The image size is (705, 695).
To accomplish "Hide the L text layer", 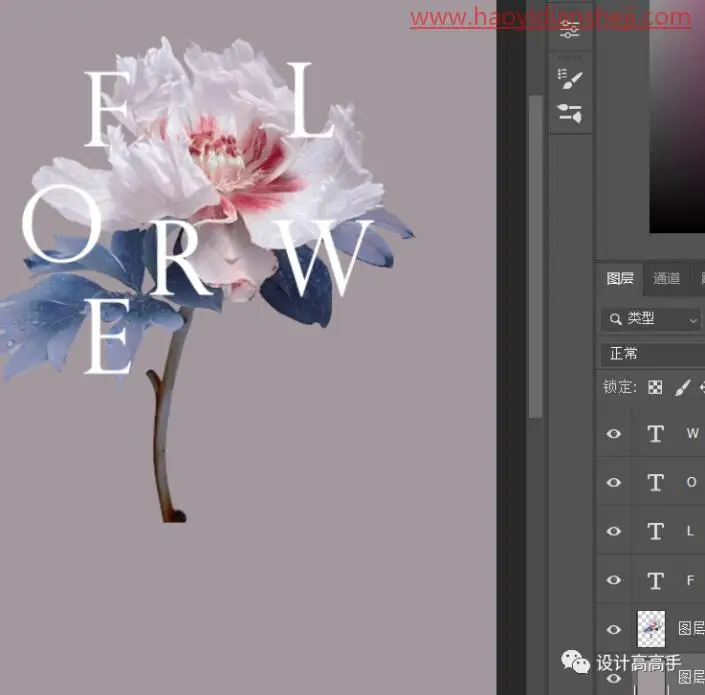I will (614, 531).
